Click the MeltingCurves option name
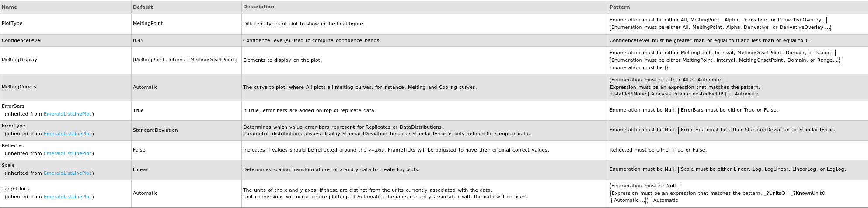Viewport: 868px width, 208px height. tap(19, 87)
